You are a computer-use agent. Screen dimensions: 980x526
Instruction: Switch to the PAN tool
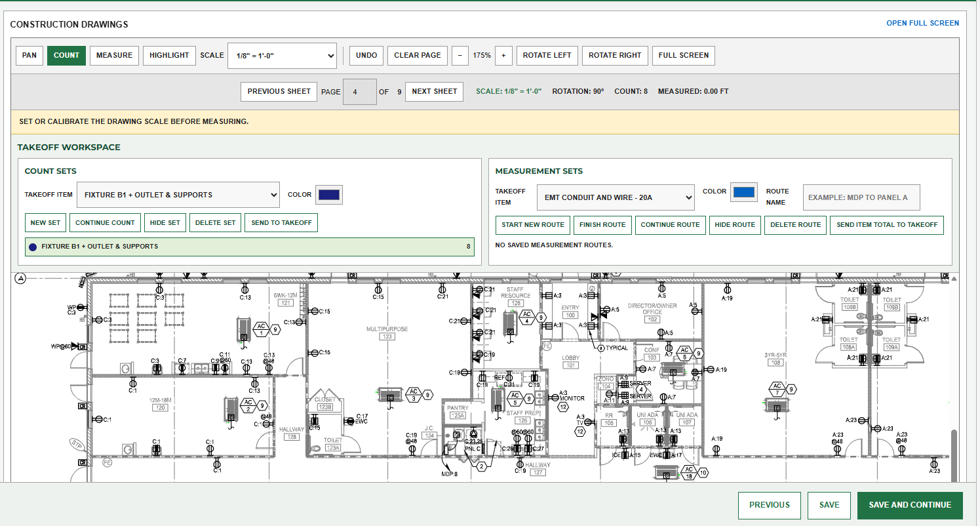29,55
